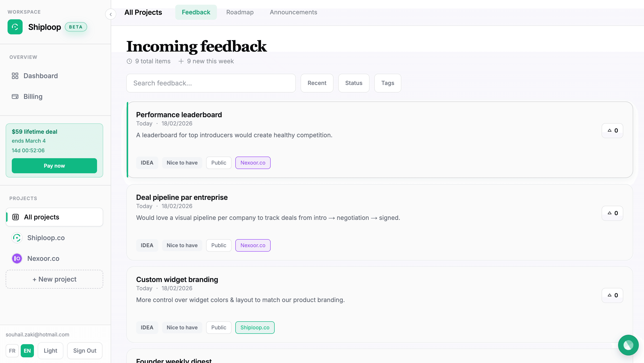Switch to the Roadmap tab

[240, 12]
